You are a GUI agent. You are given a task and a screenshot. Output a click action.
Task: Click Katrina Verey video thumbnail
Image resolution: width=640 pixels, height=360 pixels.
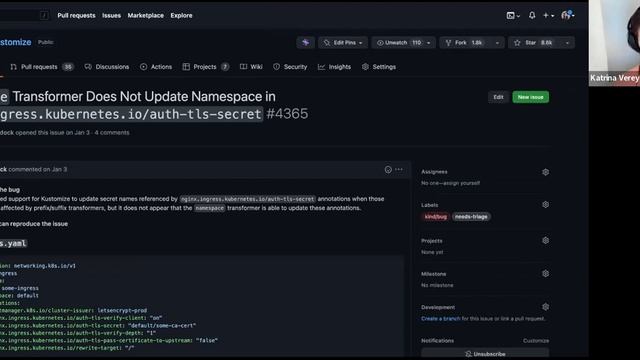pyautogui.click(x=614, y=43)
